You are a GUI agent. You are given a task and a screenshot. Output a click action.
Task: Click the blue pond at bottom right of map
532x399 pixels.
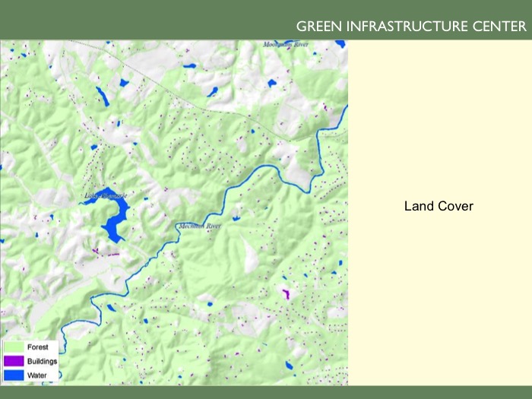coord(289,366)
